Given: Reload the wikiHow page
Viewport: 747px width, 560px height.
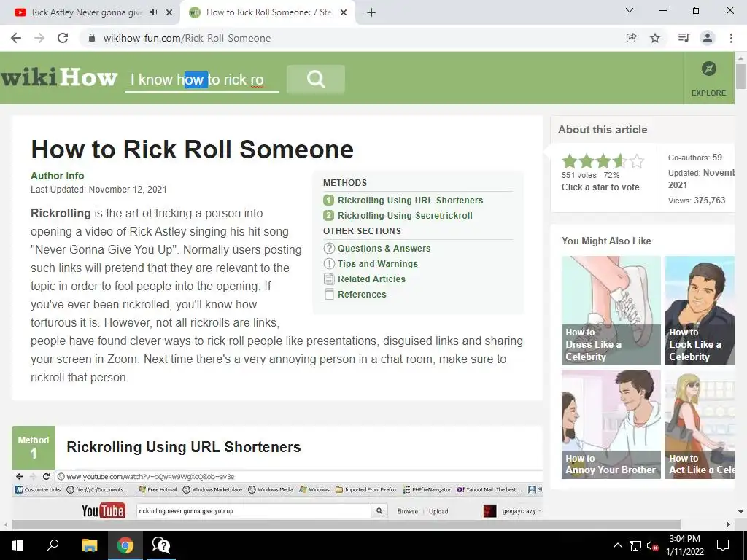Looking at the screenshot, I should tap(63, 38).
